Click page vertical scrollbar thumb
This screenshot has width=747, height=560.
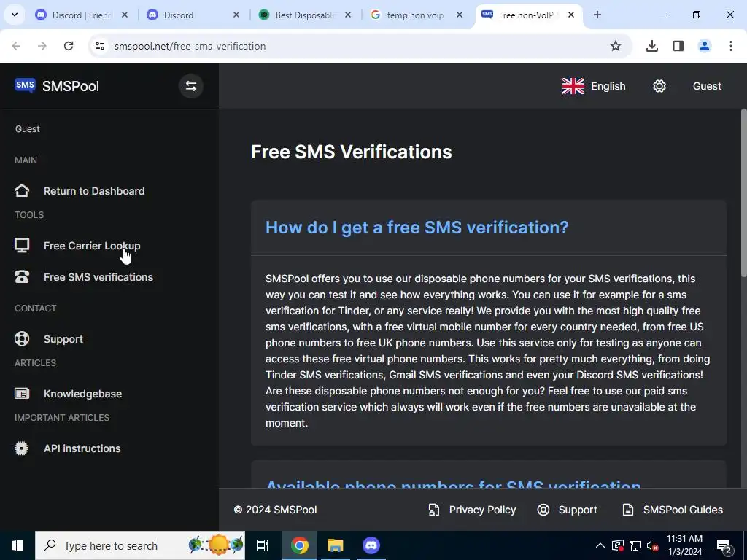(x=743, y=192)
